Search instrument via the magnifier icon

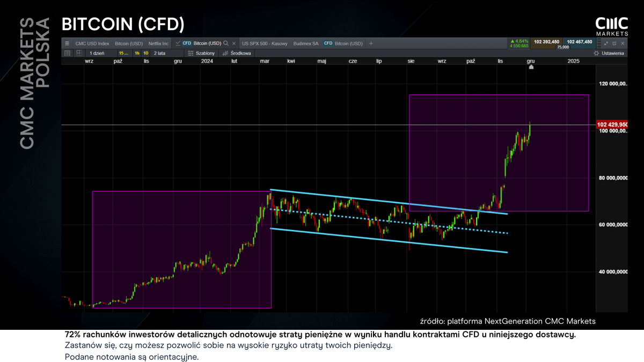tap(226, 43)
